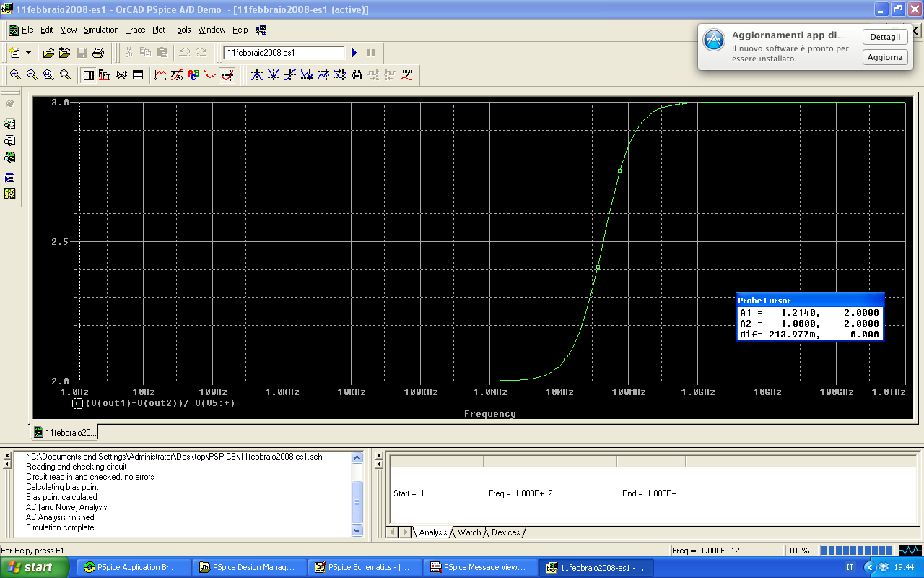Toggle Mark Data Points button
The height and width of the screenshot is (578, 924).
click(x=210, y=74)
